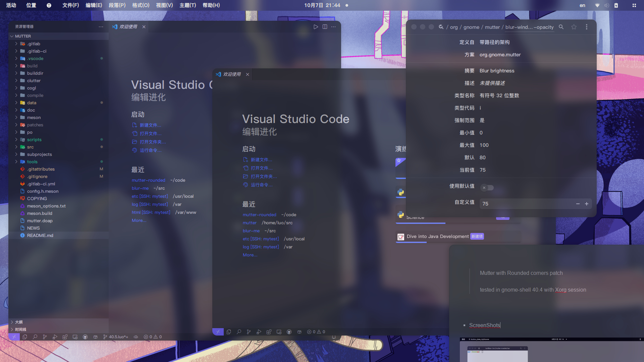Screen dimensions: 644x362
Task: Open dconf editor three-dot menu
Action: [x=587, y=27]
